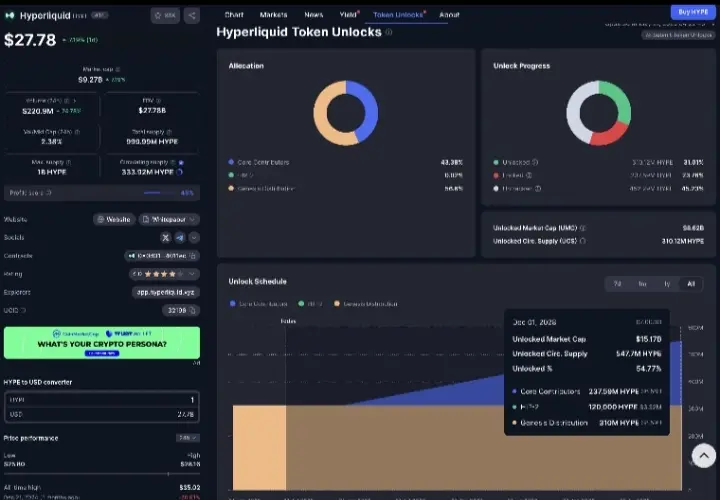Switch to the News tab
720x500 pixels.
[314, 15]
